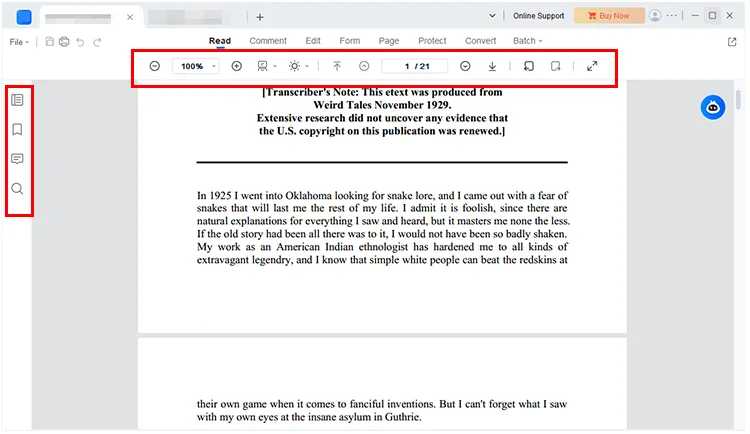Click the text "Weird Tales November 1929."
Viewport: 750px width, 434px height.
tap(382, 105)
